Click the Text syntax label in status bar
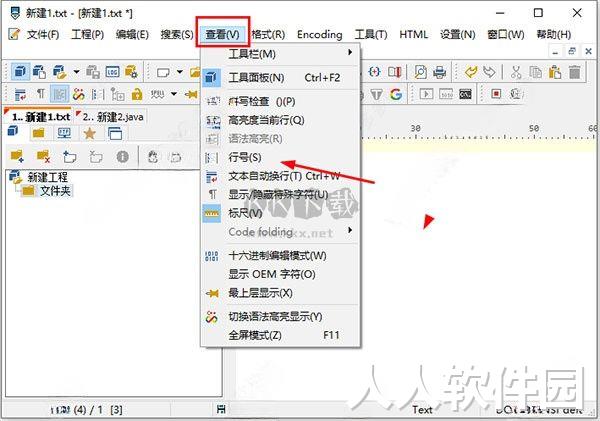 pos(422,410)
